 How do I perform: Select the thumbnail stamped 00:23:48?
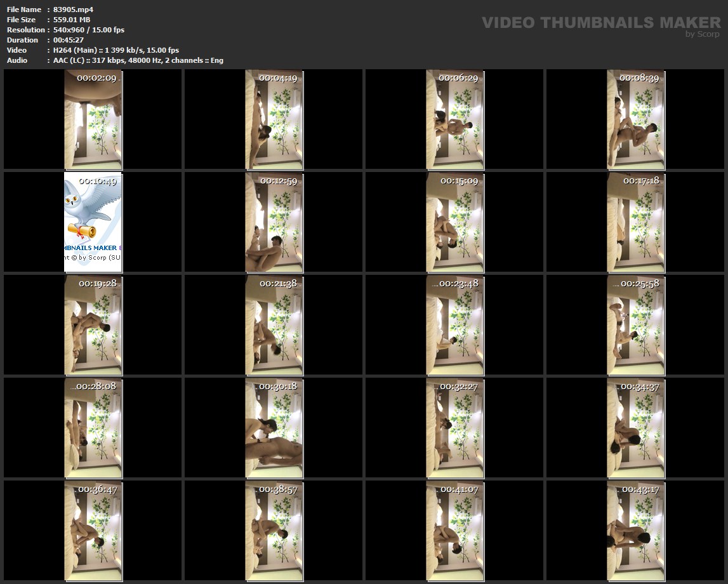click(454, 325)
